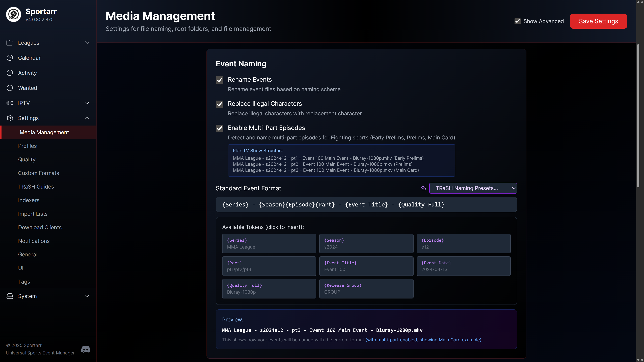644x362 pixels.
Task: Insert the {Event Date} token
Action: 464,266
